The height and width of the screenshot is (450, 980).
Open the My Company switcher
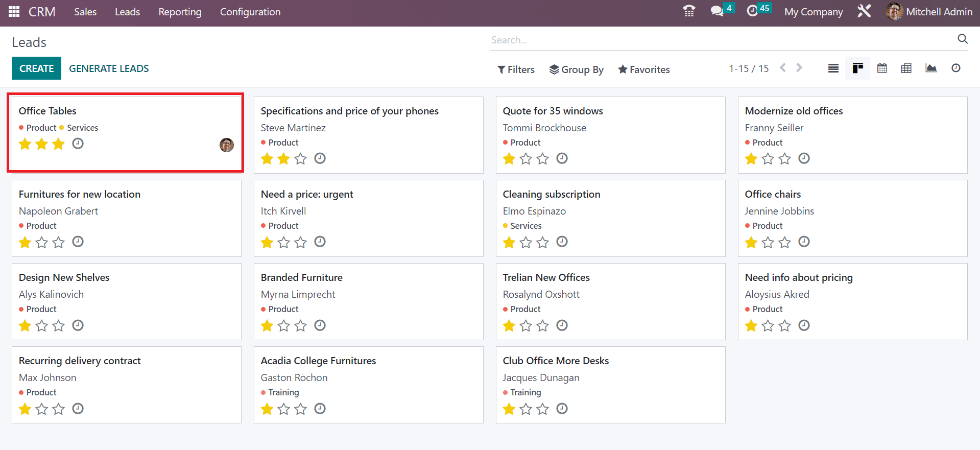pyautogui.click(x=814, y=12)
